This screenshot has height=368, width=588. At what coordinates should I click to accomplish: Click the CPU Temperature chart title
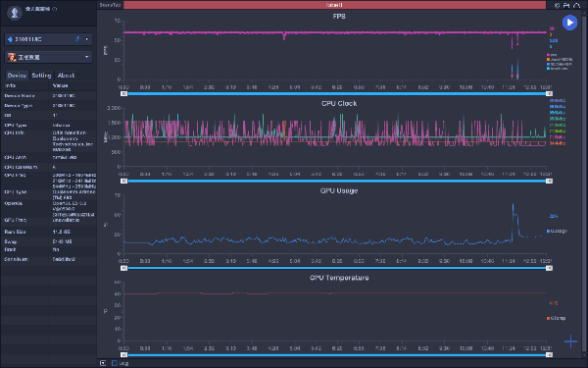(339, 278)
